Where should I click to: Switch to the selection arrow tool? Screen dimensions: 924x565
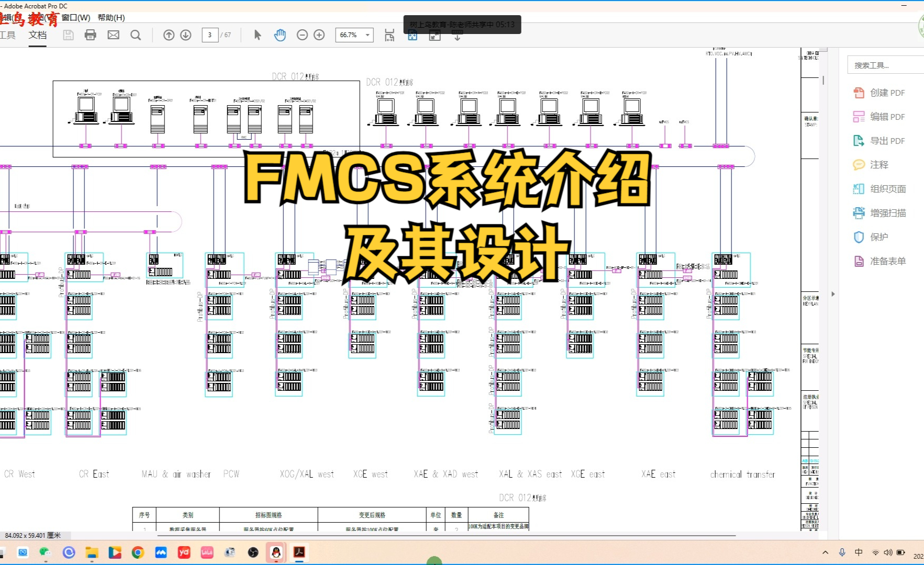pos(257,35)
